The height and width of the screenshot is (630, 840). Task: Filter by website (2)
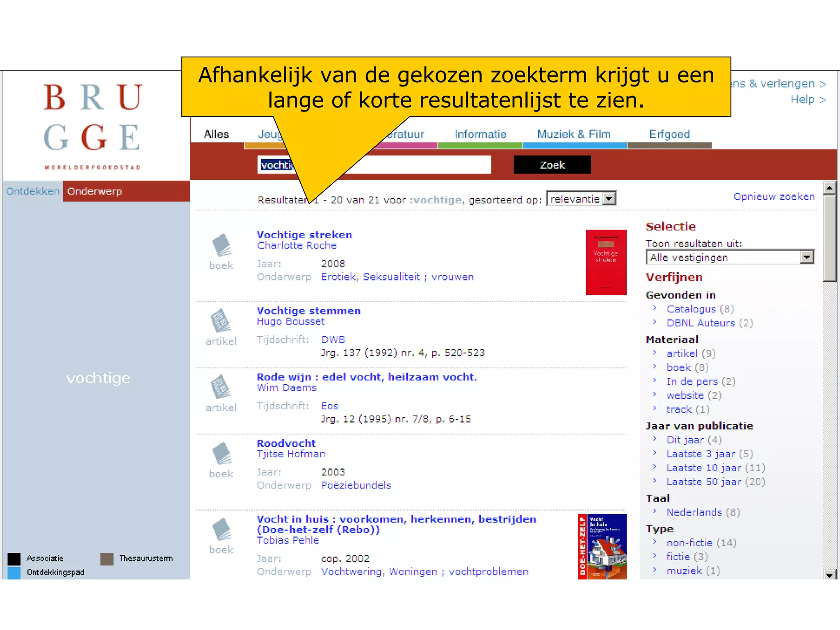tap(694, 395)
